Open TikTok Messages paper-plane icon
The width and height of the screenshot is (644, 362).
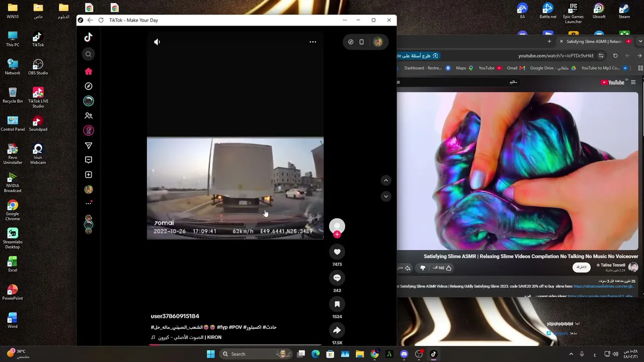click(x=89, y=145)
